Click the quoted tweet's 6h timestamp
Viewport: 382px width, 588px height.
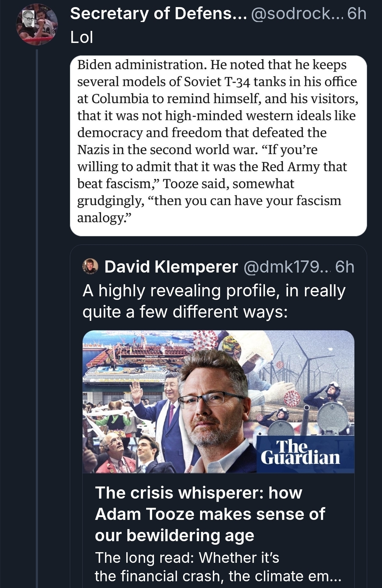(345, 267)
